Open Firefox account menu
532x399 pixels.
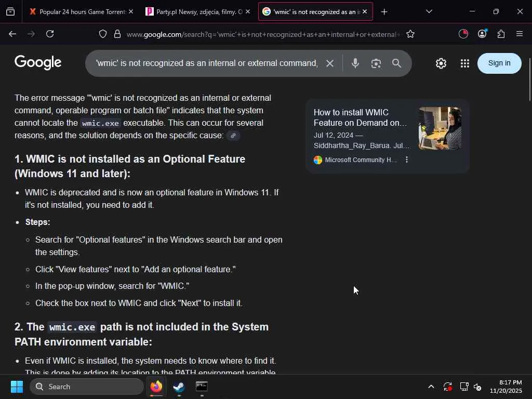coord(482,34)
